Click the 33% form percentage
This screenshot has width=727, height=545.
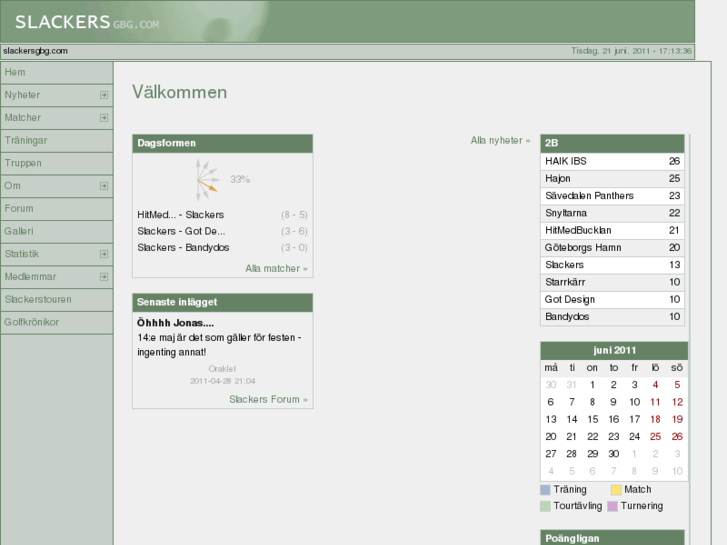click(x=240, y=180)
